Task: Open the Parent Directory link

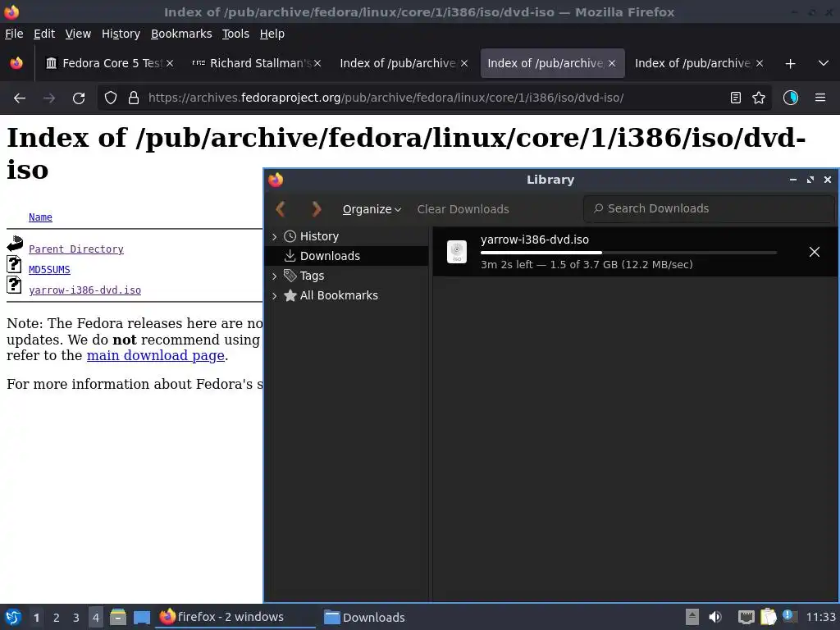Action: click(76, 249)
